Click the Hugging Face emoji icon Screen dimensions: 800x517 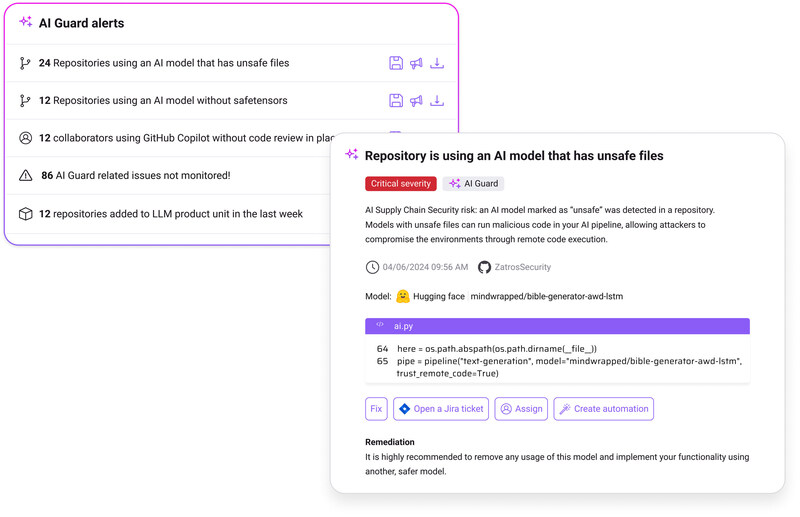coord(403,296)
